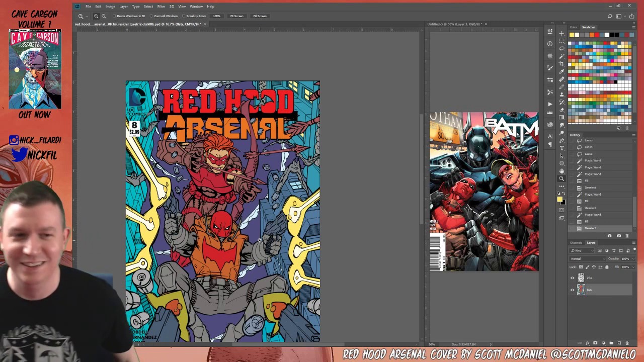Viewport: 644px width, 362px height.
Task: Select the Rectangular Marquee tool
Action: pyautogui.click(x=561, y=41)
